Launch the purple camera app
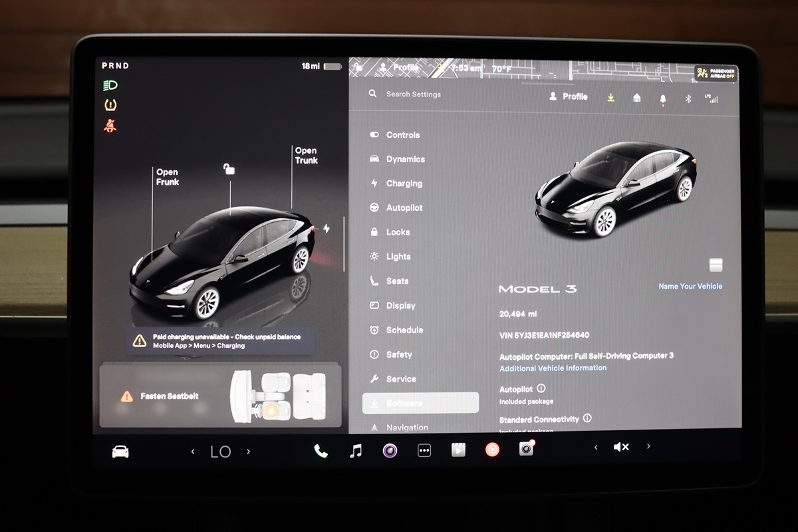Screen dimensions: 798x532 pos(390,451)
